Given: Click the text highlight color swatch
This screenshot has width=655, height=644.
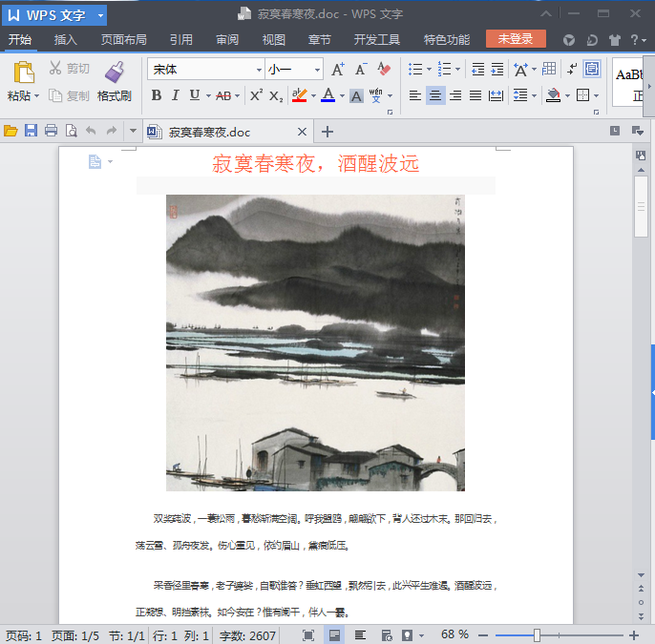Looking at the screenshot, I should pyautogui.click(x=300, y=95).
